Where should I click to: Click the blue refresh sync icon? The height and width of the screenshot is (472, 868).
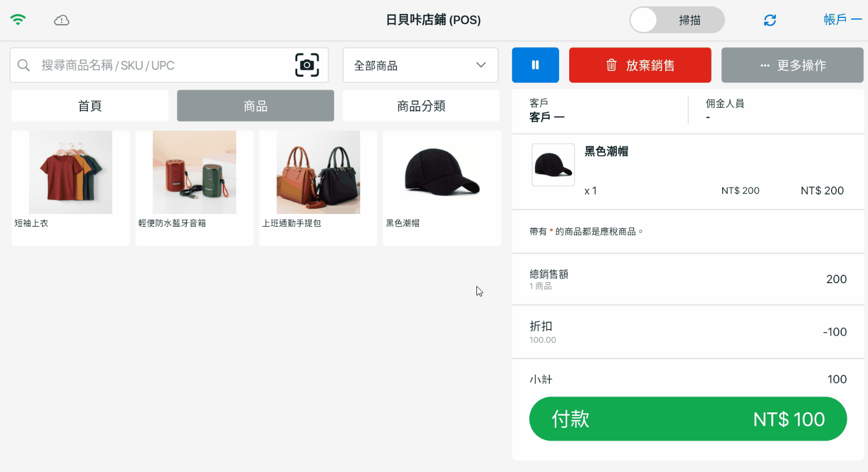tap(770, 21)
